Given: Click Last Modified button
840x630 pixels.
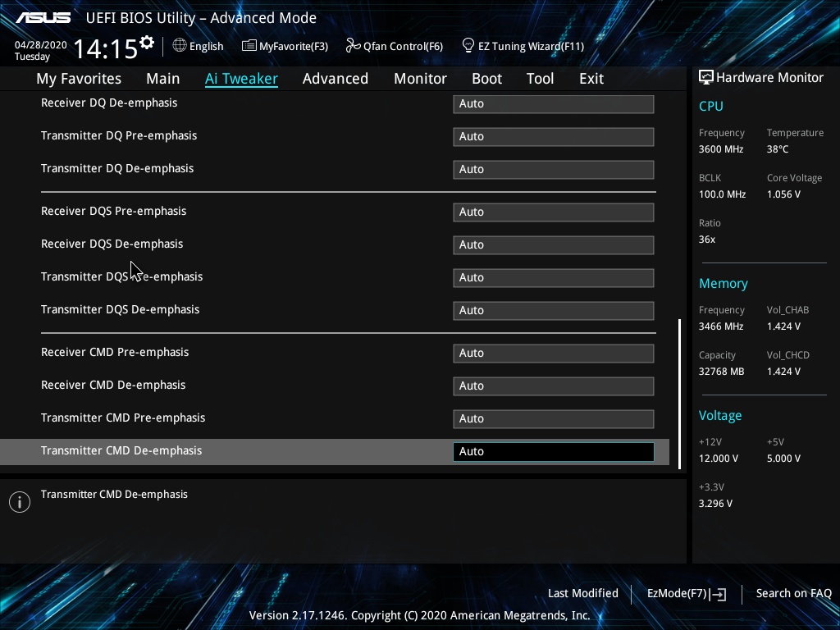Looking at the screenshot, I should pyautogui.click(x=583, y=594).
